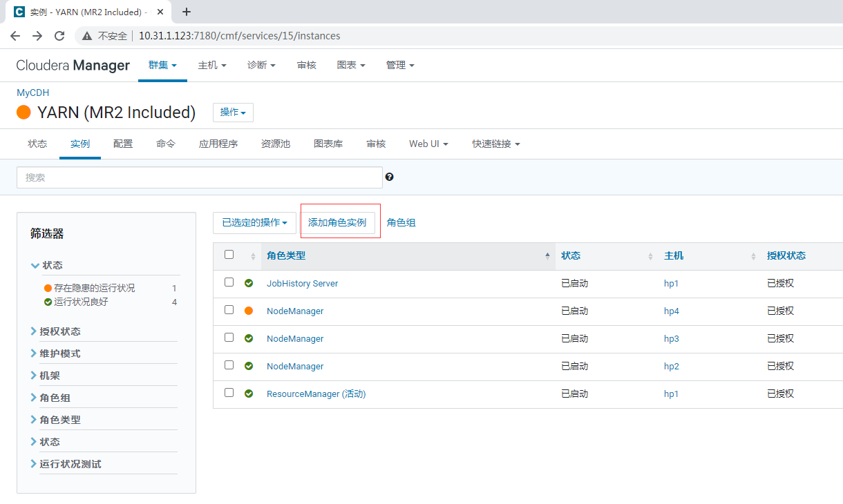Click the browser back arrow
Viewport: 843px width, 504px height.
point(15,36)
